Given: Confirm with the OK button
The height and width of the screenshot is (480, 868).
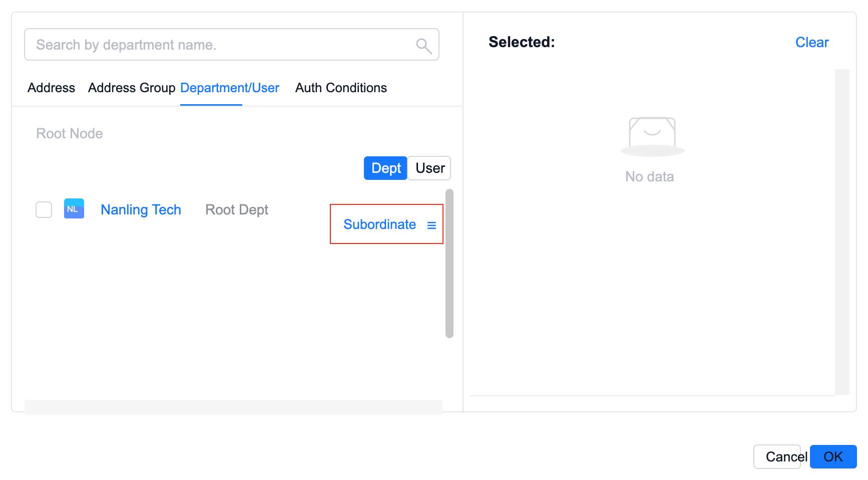Looking at the screenshot, I should click(833, 456).
